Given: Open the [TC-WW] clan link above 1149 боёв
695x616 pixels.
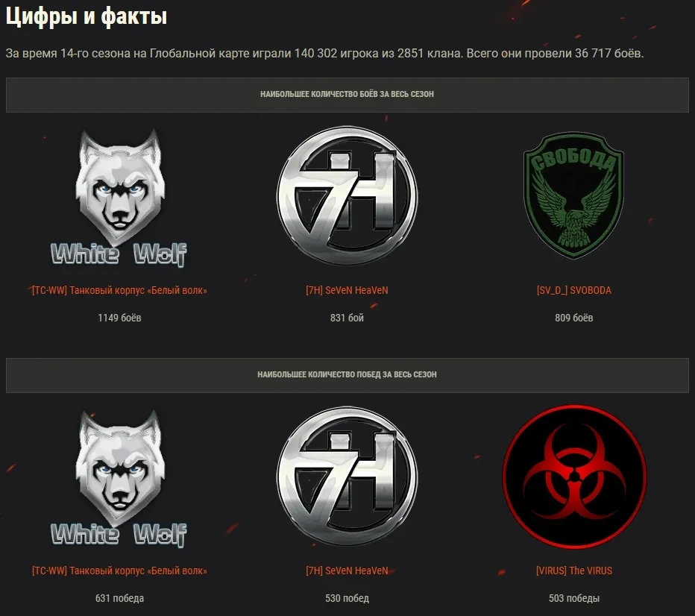Looking at the screenshot, I should [x=119, y=290].
